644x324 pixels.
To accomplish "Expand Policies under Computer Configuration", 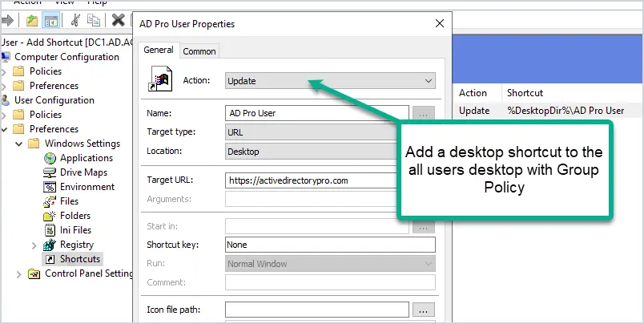I will click(4, 74).
